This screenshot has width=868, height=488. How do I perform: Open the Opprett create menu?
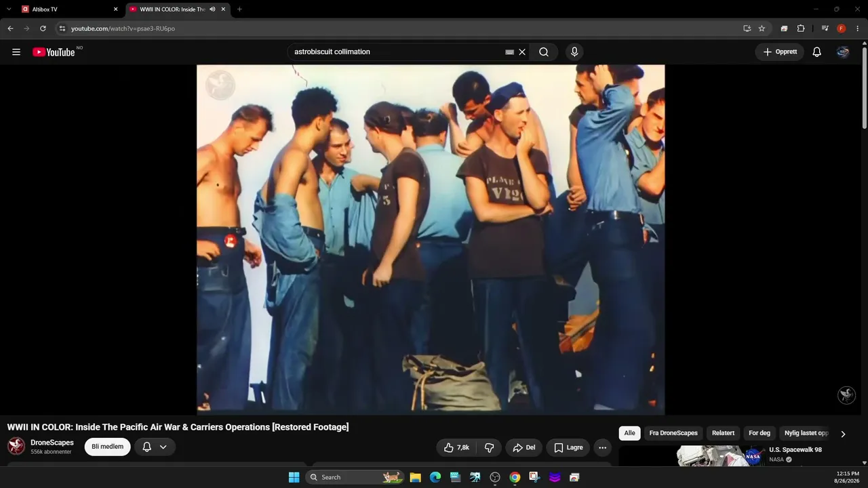(780, 52)
